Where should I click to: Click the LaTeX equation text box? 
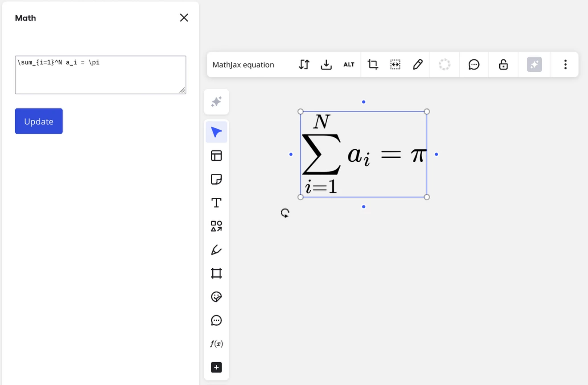(100, 75)
